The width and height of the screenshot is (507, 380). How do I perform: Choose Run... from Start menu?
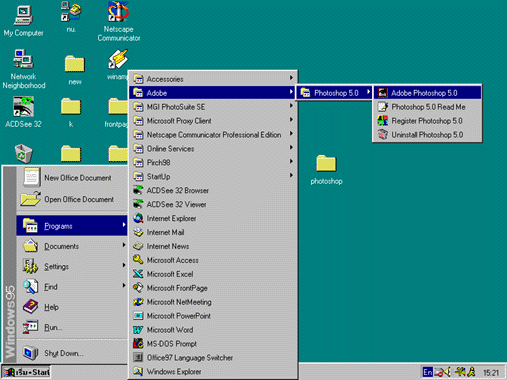pos(72,327)
